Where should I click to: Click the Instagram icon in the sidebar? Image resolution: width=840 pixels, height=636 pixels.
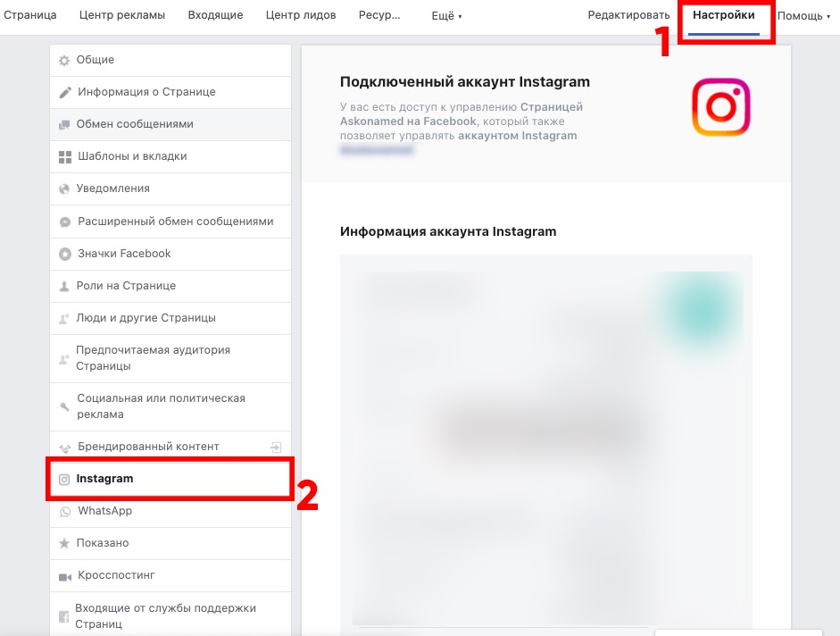click(x=64, y=480)
